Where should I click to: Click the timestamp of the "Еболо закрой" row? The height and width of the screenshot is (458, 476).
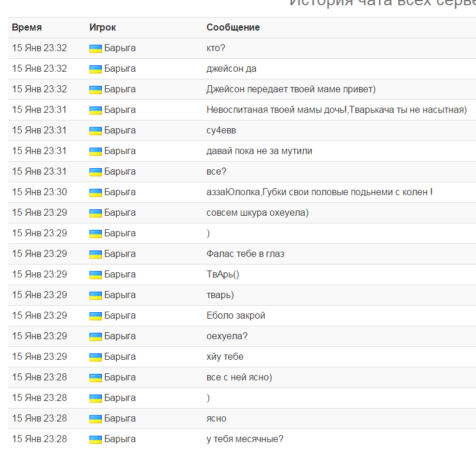39,316
